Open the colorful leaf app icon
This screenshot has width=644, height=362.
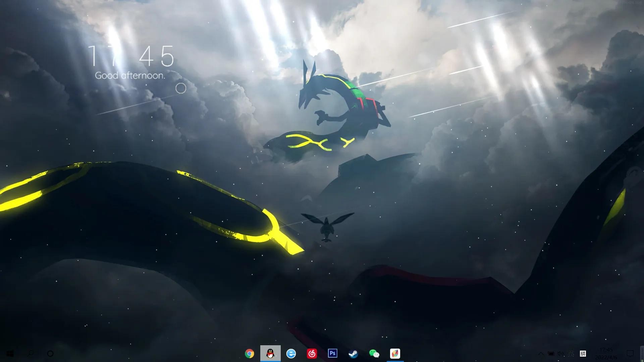[x=395, y=354]
